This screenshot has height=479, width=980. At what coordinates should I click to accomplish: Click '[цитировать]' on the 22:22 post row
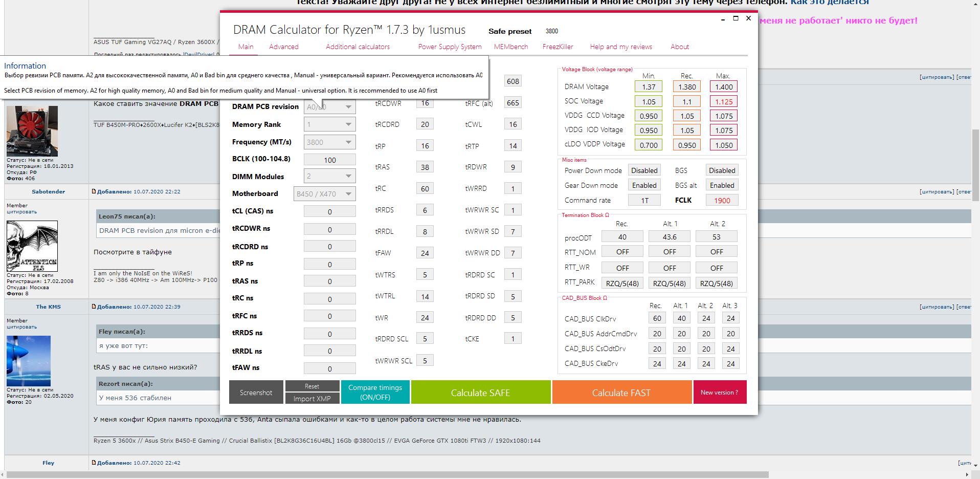937,192
